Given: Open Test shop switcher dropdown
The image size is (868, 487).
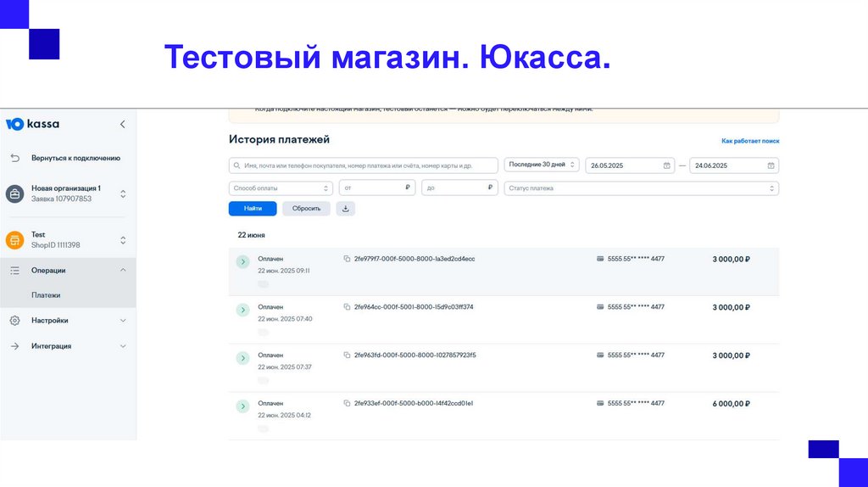Looking at the screenshot, I should (x=123, y=240).
